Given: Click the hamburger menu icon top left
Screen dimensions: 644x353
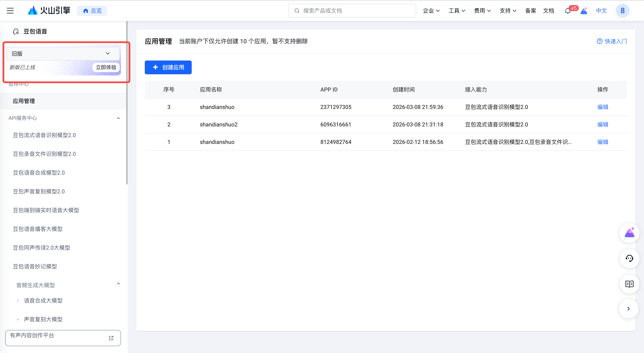Looking at the screenshot, I should click(x=10, y=10).
